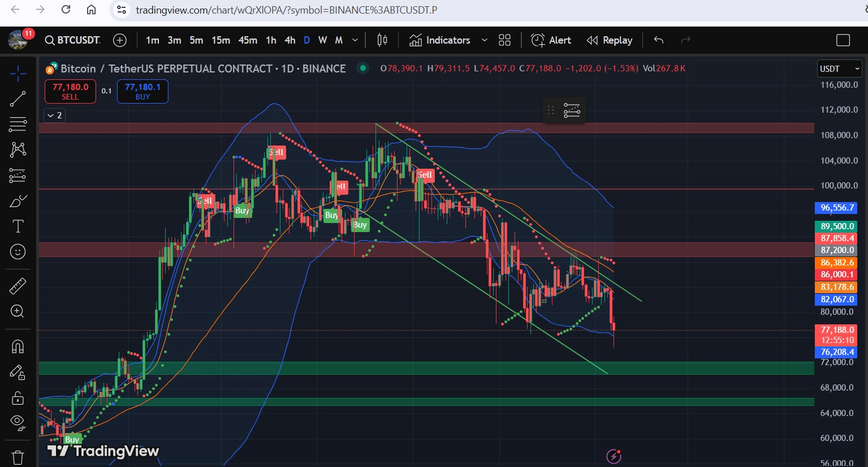This screenshot has width=868, height=467.
Task: Click the BTCUSDT symbol search field
Action: pos(74,40)
